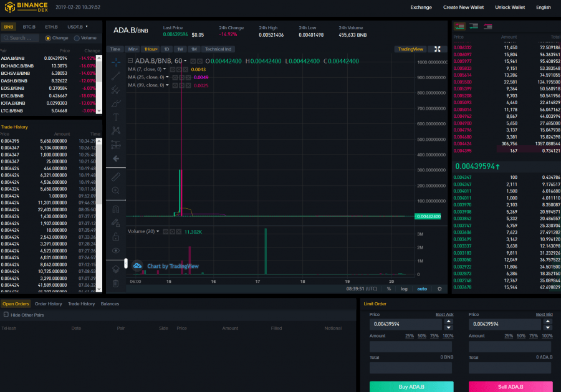
Task: Lock all drawing tools padlock icon
Action: click(x=115, y=237)
